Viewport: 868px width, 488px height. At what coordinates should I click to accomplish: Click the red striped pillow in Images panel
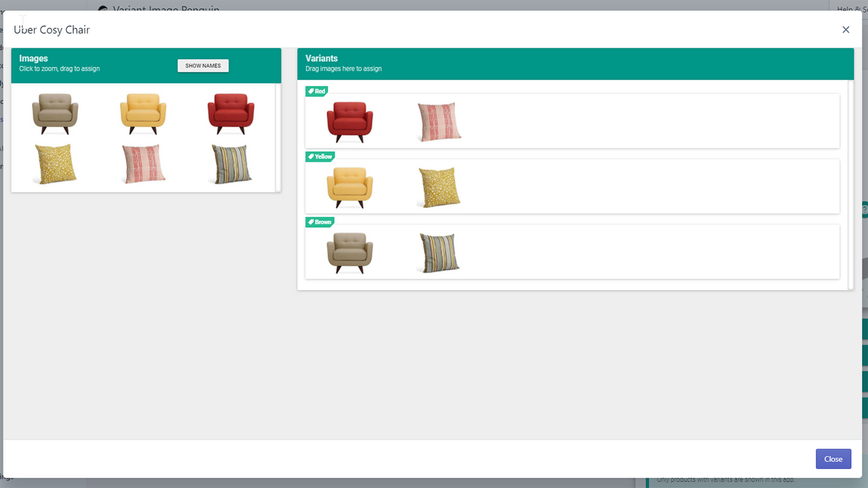pos(143,163)
